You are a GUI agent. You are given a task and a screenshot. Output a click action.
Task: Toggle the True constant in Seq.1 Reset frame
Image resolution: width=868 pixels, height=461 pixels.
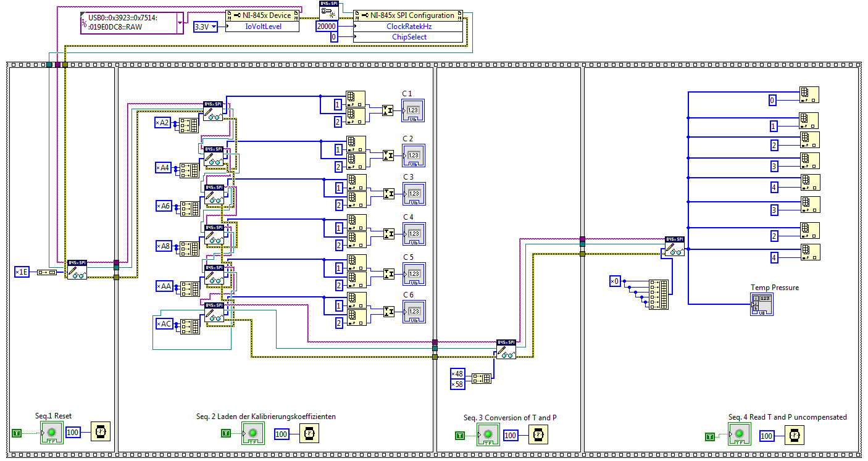click(17, 433)
